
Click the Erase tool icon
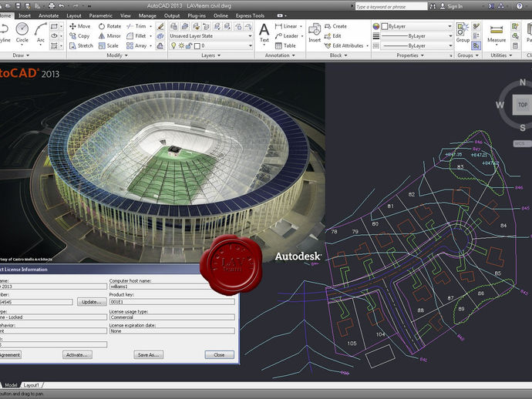(x=160, y=26)
